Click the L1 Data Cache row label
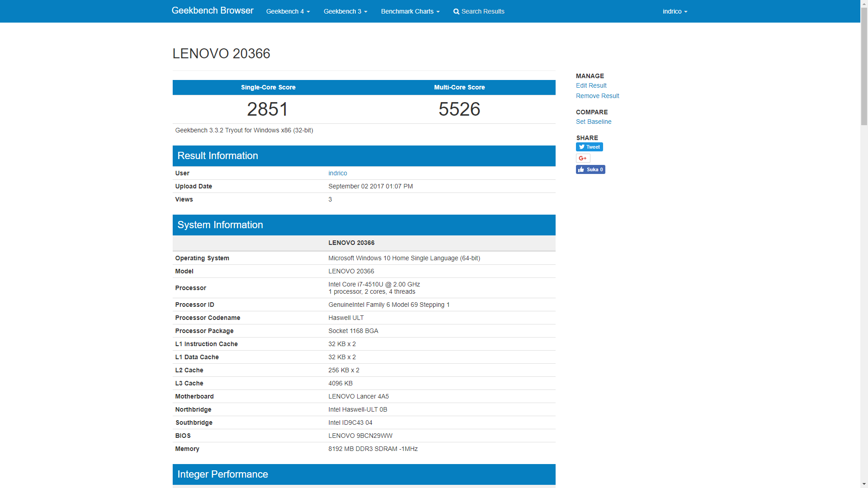Viewport: 868px width, 488px height. click(197, 357)
